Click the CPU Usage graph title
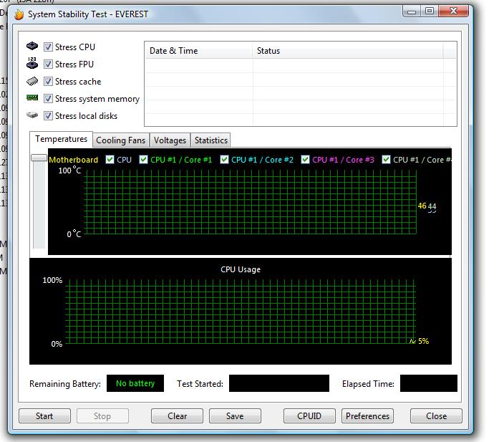Screen dimensions: 504x442 [241, 269]
